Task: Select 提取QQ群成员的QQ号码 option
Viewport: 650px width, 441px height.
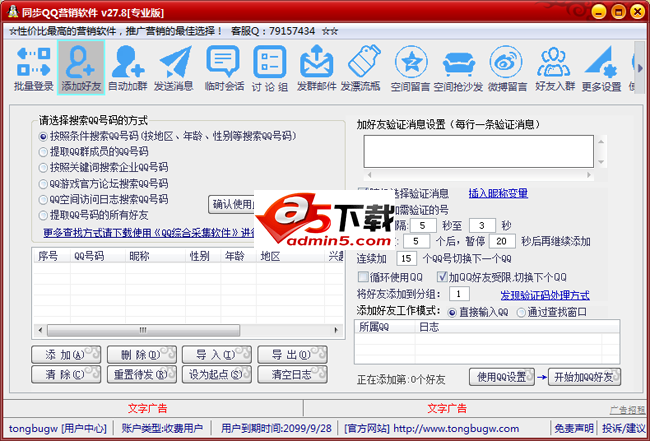Action: 94,152
